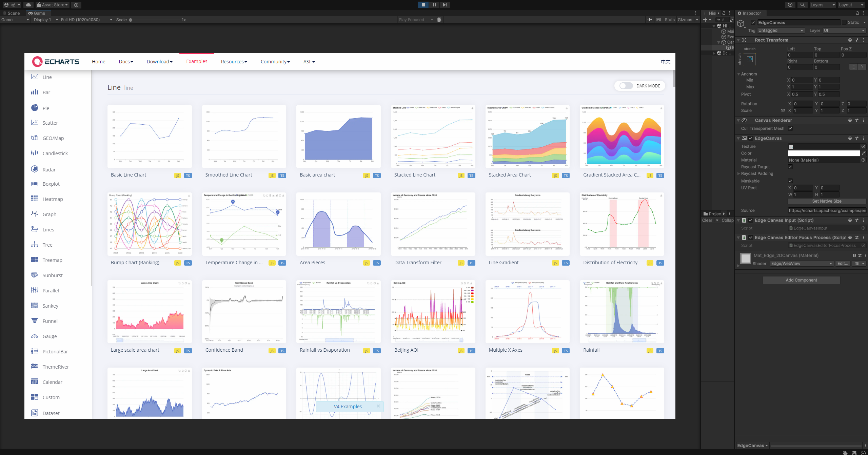Viewport: 868px width, 455px height.
Task: Open the Gradient Stacked Area chart thumbnail
Action: 622,137
